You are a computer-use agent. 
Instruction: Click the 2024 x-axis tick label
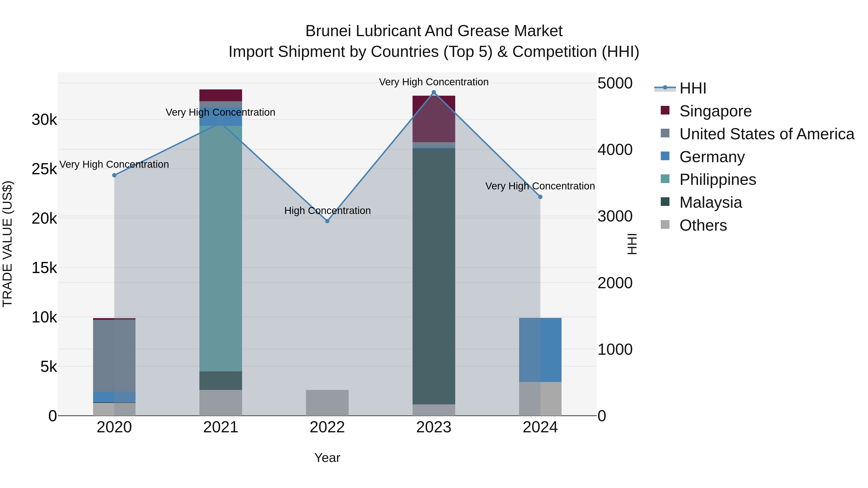(x=540, y=427)
